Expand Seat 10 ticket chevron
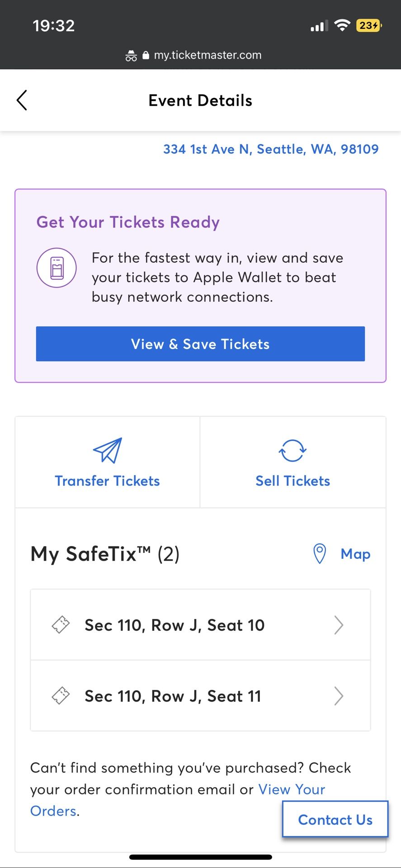Image resolution: width=401 pixels, height=868 pixels. point(339,625)
